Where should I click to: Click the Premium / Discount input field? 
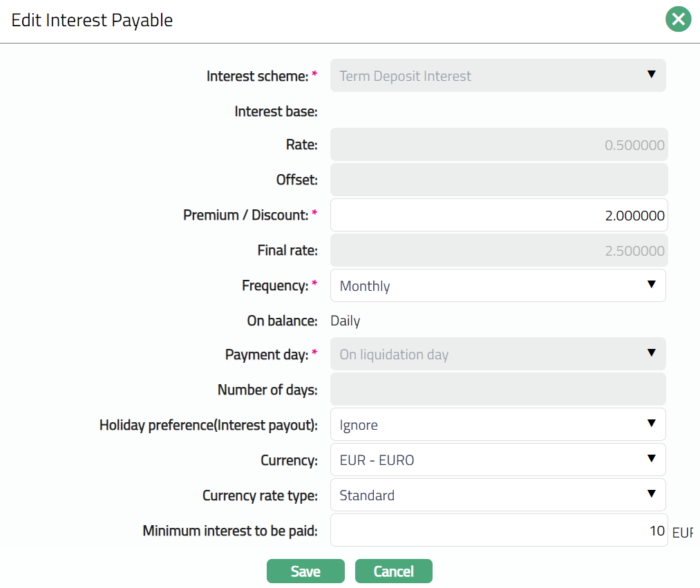point(498,216)
